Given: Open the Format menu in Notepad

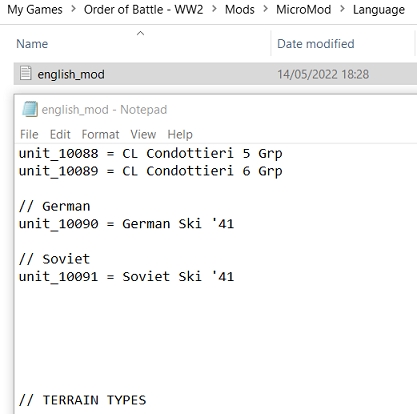Looking at the screenshot, I should pos(100,134).
